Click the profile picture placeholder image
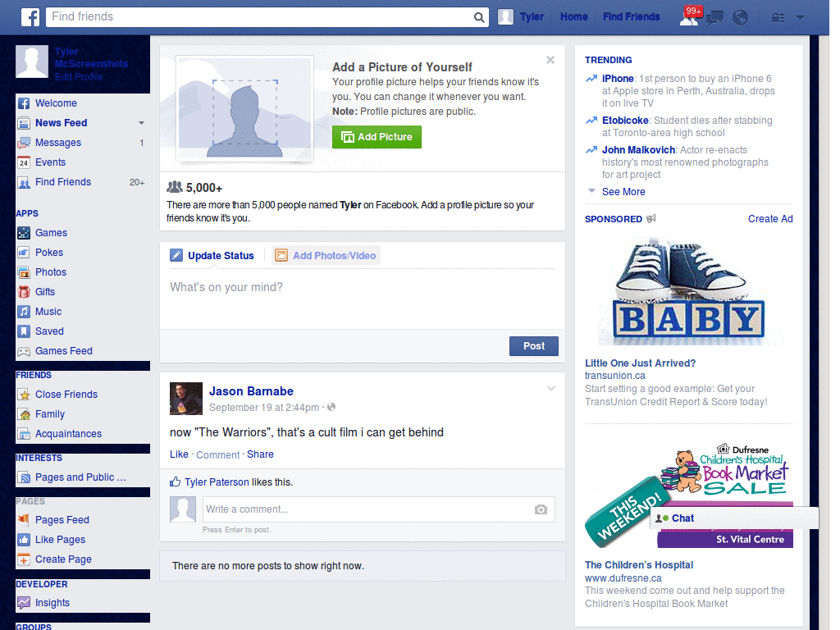This screenshot has height=630, width=840. pyautogui.click(x=244, y=109)
